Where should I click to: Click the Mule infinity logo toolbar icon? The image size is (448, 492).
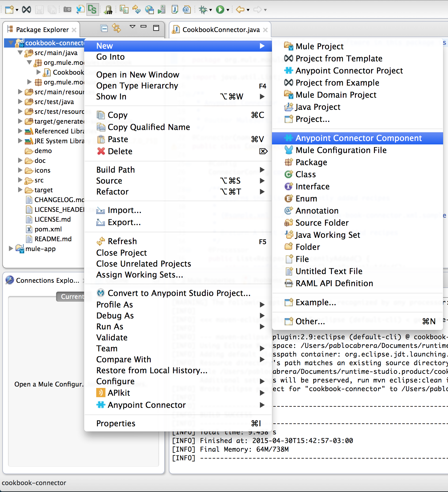(x=27, y=10)
